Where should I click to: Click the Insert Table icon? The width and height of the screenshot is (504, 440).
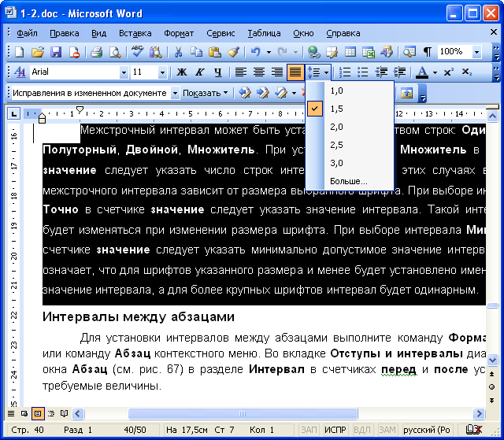[350, 52]
